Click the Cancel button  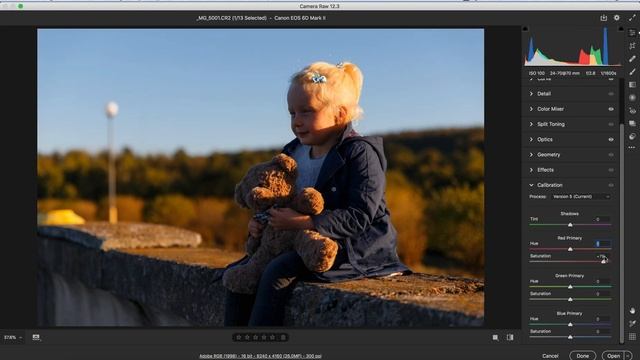(550, 356)
